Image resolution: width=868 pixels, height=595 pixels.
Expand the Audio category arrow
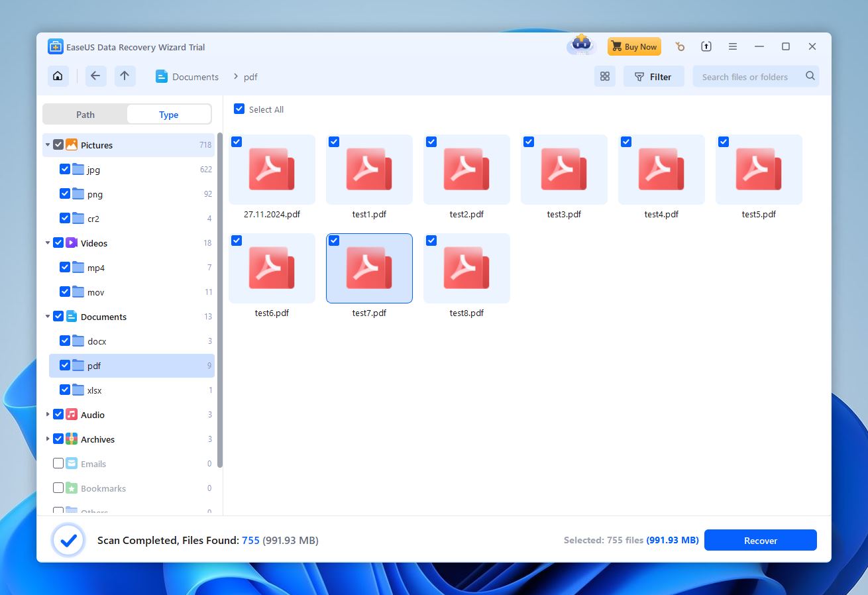48,415
